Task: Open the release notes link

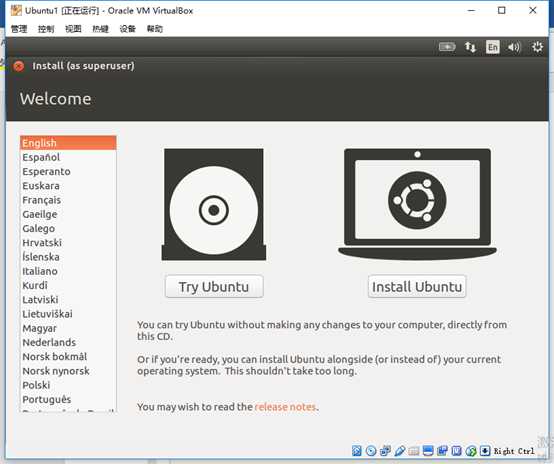Action: (285, 407)
